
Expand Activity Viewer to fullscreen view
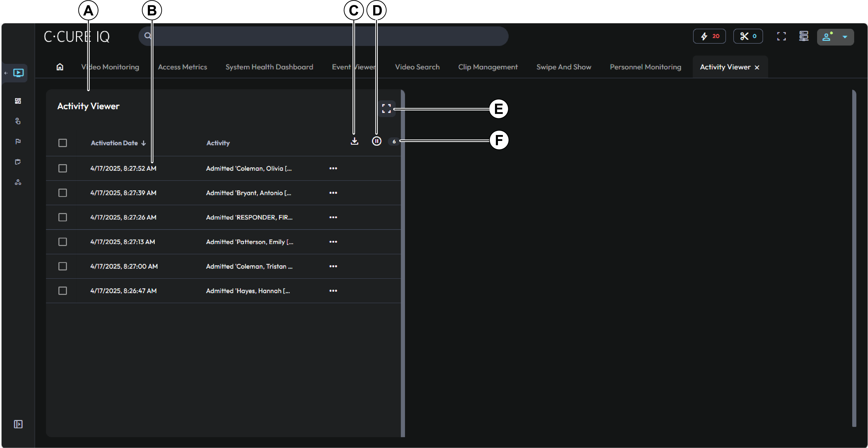(386, 108)
